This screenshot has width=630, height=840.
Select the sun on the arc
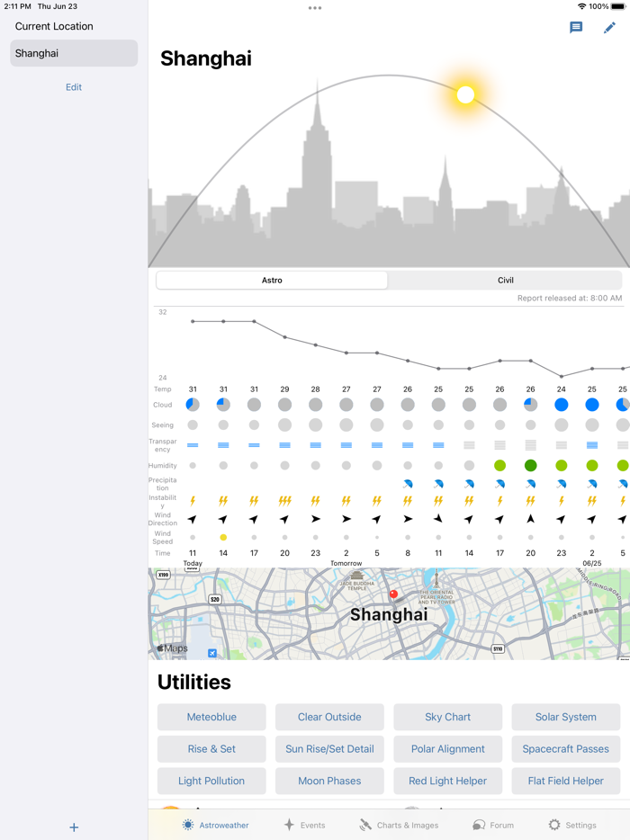(465, 94)
